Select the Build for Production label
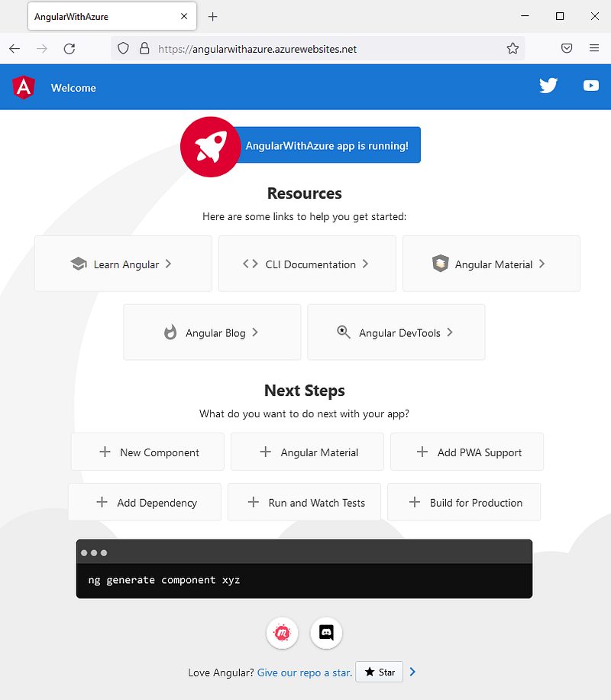Screen dimensions: 611x700 [x=476, y=503]
